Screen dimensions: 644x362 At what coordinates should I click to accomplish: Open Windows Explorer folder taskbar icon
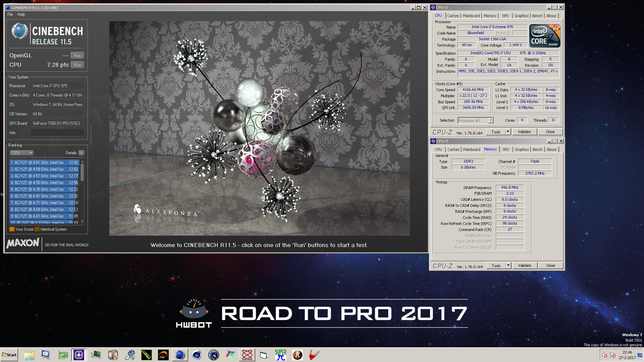[x=29, y=355]
